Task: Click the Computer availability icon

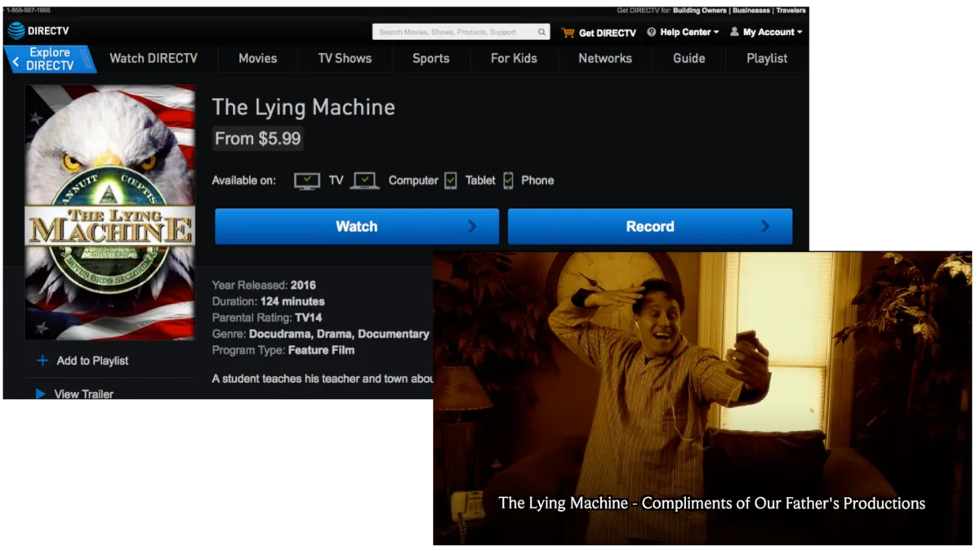Action: click(x=365, y=180)
